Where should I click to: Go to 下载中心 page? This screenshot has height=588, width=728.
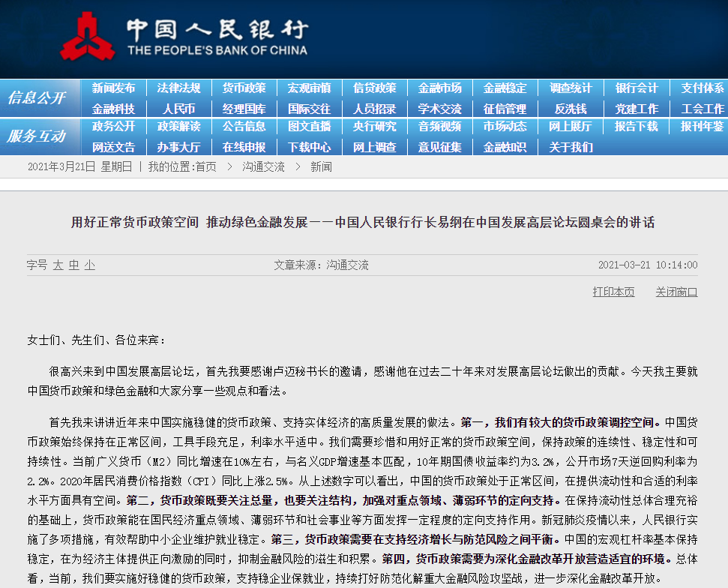click(309, 147)
